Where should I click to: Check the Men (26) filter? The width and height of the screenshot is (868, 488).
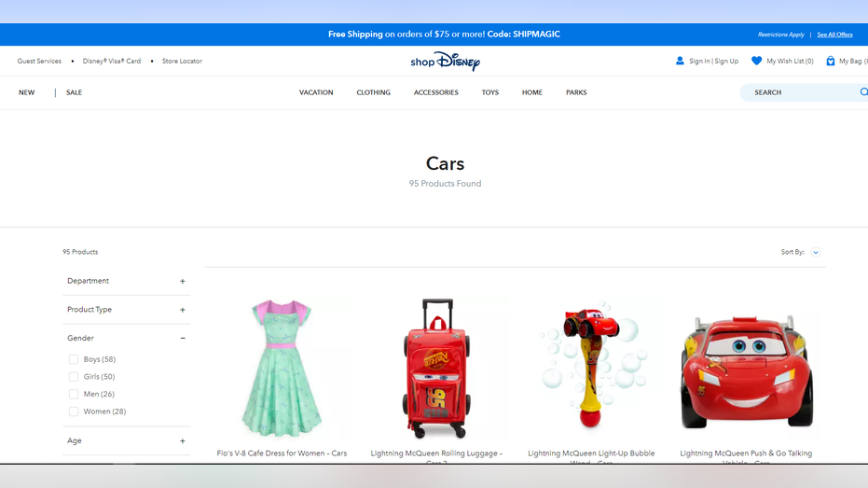coord(73,395)
